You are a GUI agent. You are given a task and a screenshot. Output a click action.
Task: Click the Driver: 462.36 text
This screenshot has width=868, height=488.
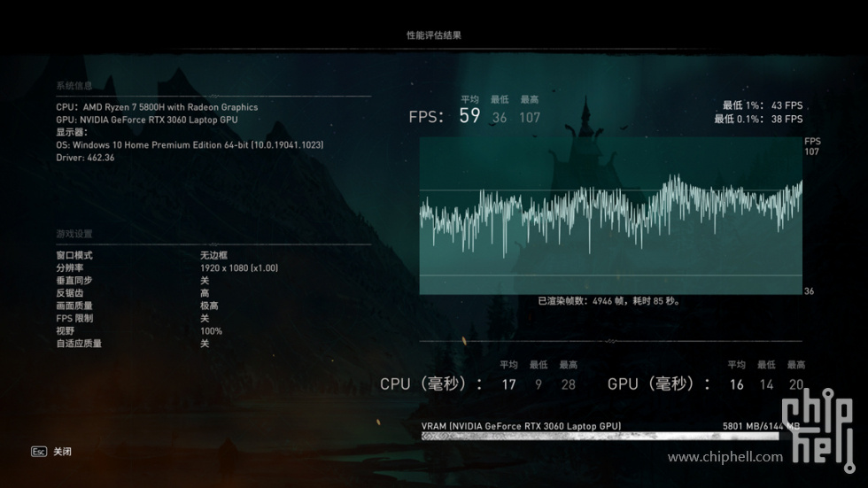tap(85, 158)
